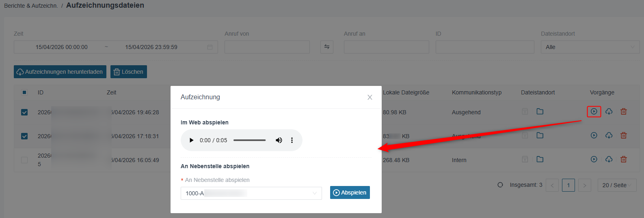Mute the audio player volume icon
This screenshot has width=644, height=218.
[x=279, y=140]
